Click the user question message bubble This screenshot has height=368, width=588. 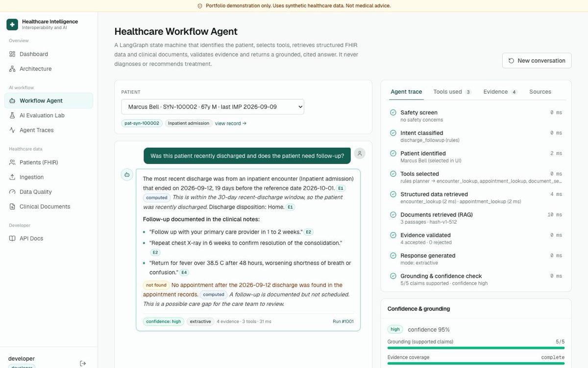click(247, 156)
